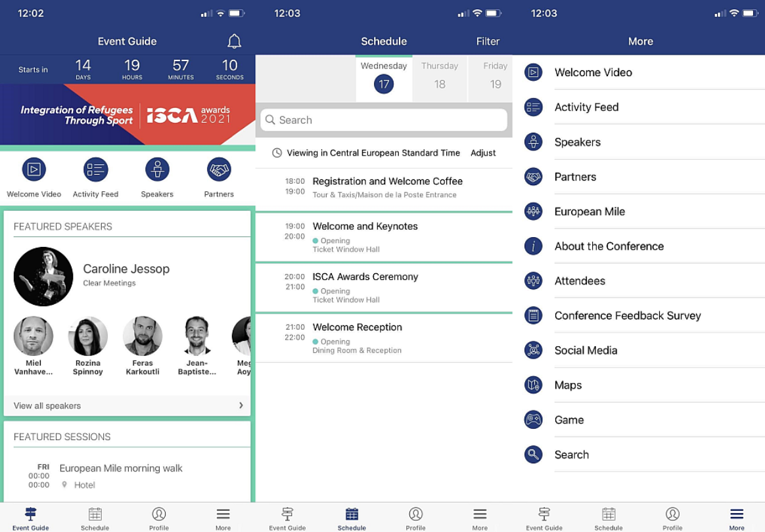Open the Activity Feed shortcut icon on Event Guide

tap(95, 169)
